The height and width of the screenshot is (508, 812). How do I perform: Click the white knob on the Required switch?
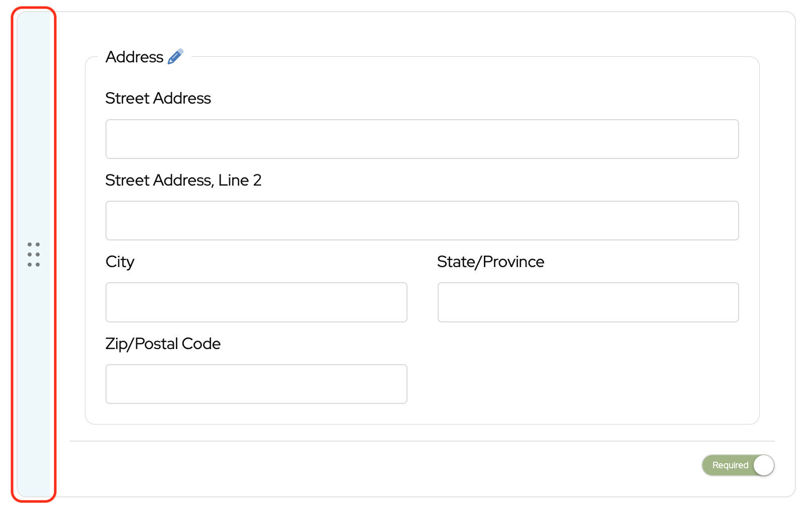coord(764,465)
